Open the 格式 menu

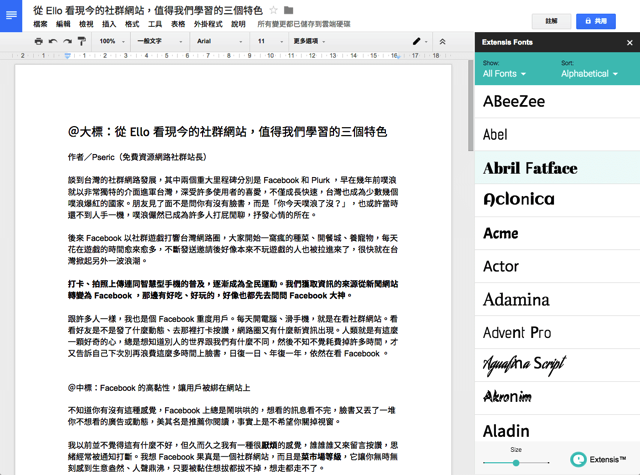pos(132,24)
